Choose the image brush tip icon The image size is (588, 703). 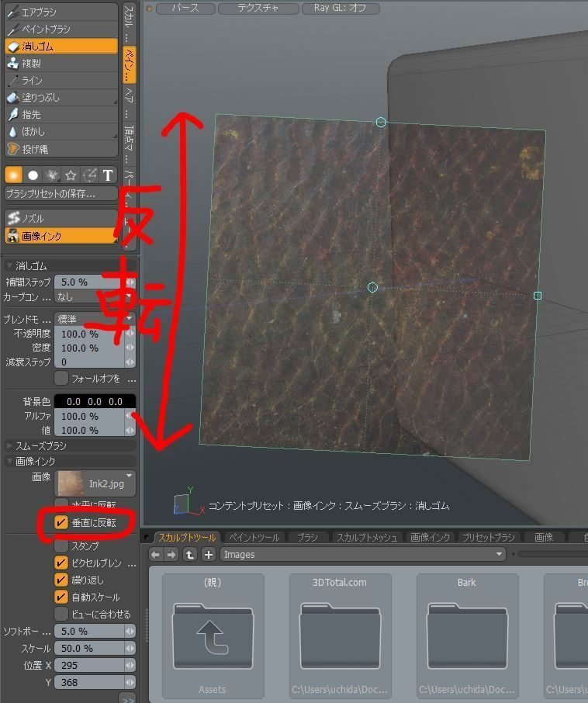[90, 175]
